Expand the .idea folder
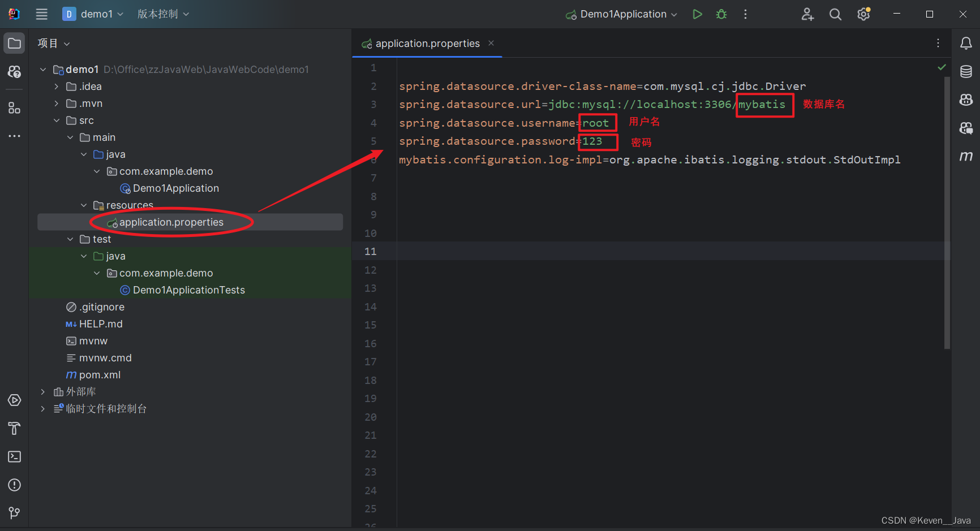 pyautogui.click(x=57, y=87)
